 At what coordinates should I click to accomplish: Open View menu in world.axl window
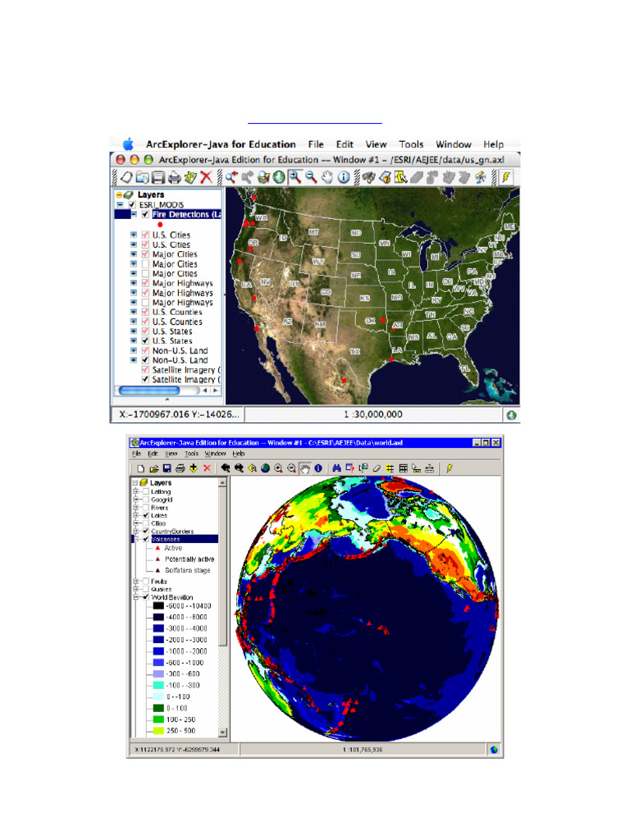pos(171,453)
